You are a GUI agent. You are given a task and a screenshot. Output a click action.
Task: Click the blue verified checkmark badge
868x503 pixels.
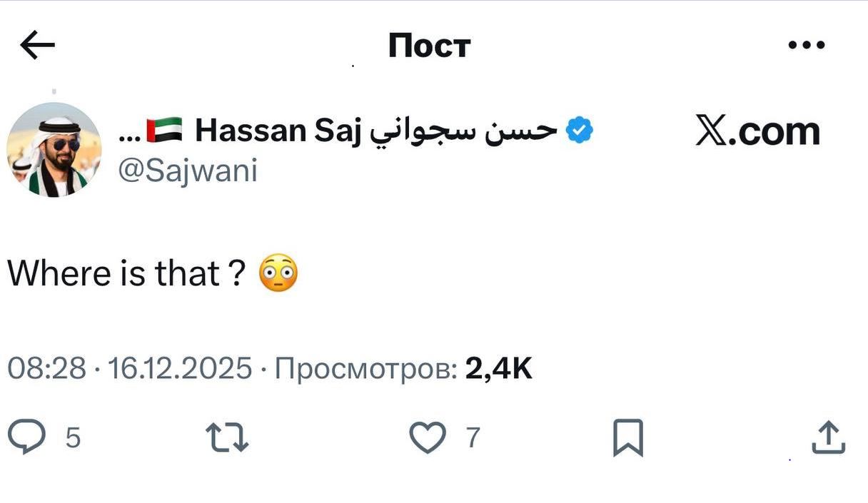click(x=579, y=131)
